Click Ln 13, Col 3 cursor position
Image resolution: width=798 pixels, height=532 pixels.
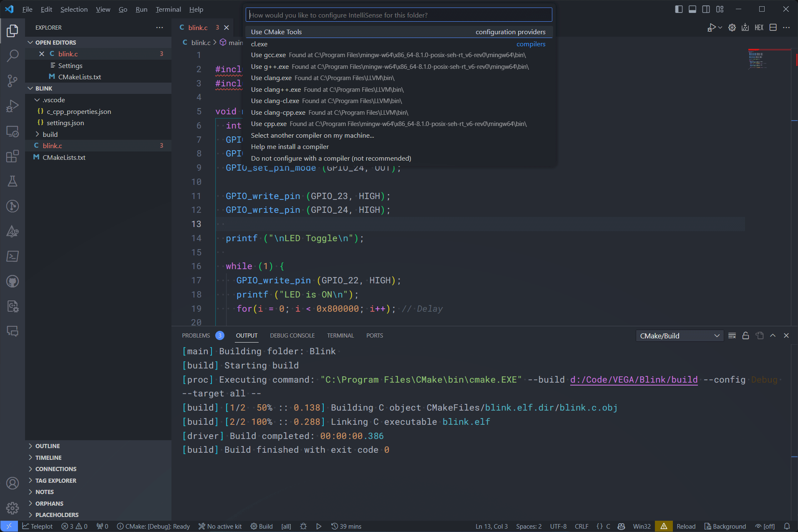pyautogui.click(x=491, y=526)
